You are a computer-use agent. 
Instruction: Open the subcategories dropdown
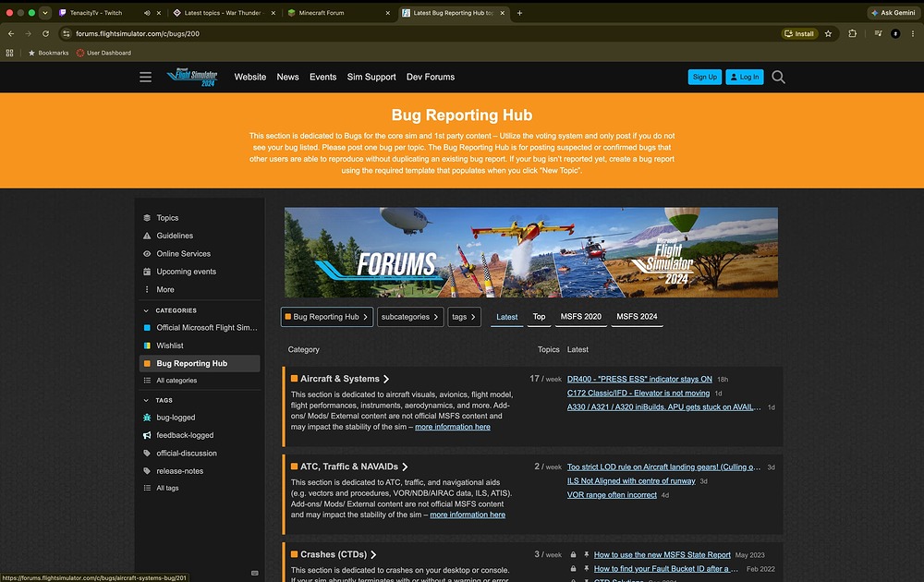410,317
